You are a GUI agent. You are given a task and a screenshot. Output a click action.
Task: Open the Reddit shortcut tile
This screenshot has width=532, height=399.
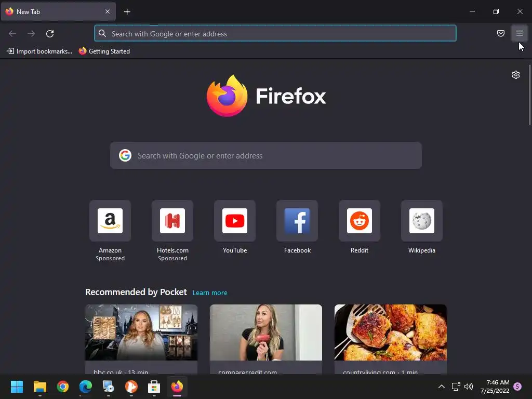point(360,221)
